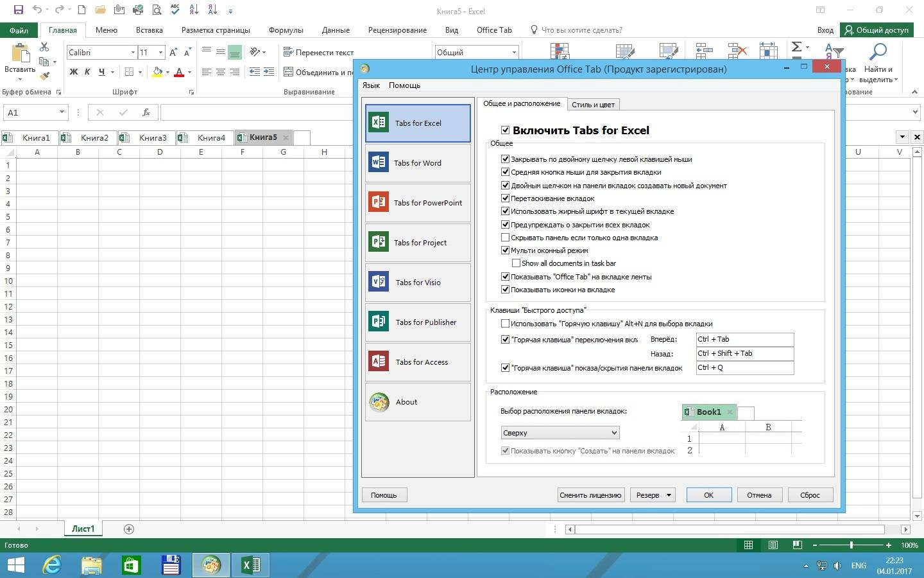Image resolution: width=924 pixels, height=578 pixels.
Task: Enable Alt+N hotkey for tab selection
Action: 505,324
